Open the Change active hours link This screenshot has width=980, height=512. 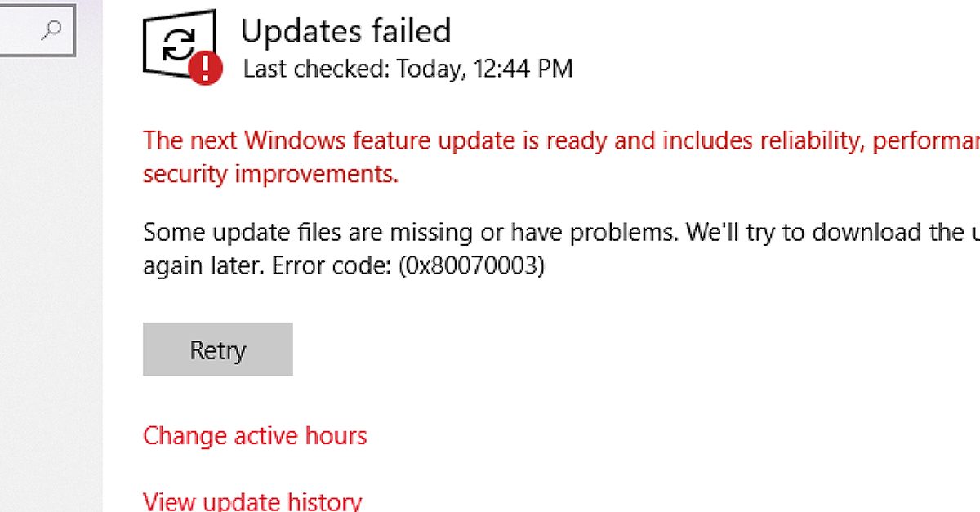(x=255, y=436)
